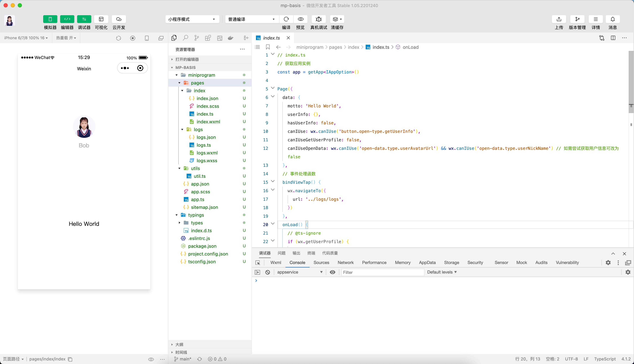
Task: Open 云开发 cloud development
Action: (119, 19)
